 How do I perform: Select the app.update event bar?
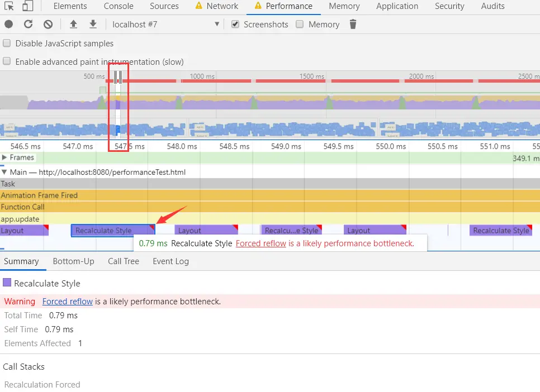(x=270, y=219)
